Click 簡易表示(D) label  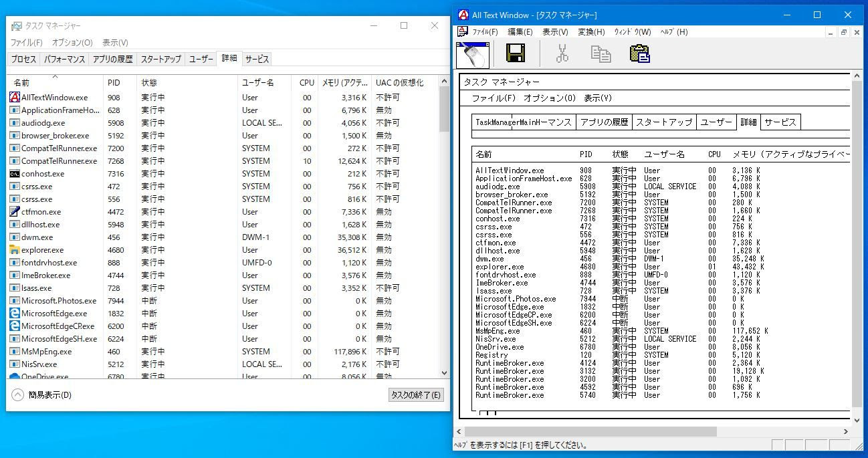[x=50, y=394]
